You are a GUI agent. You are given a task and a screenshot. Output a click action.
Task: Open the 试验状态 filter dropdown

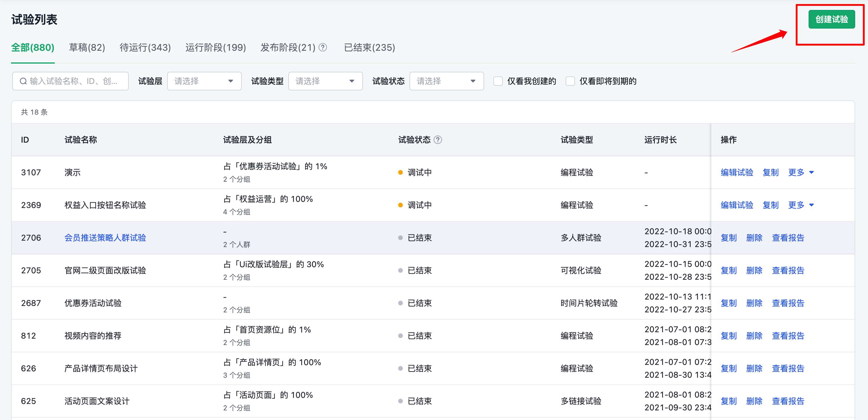(446, 81)
